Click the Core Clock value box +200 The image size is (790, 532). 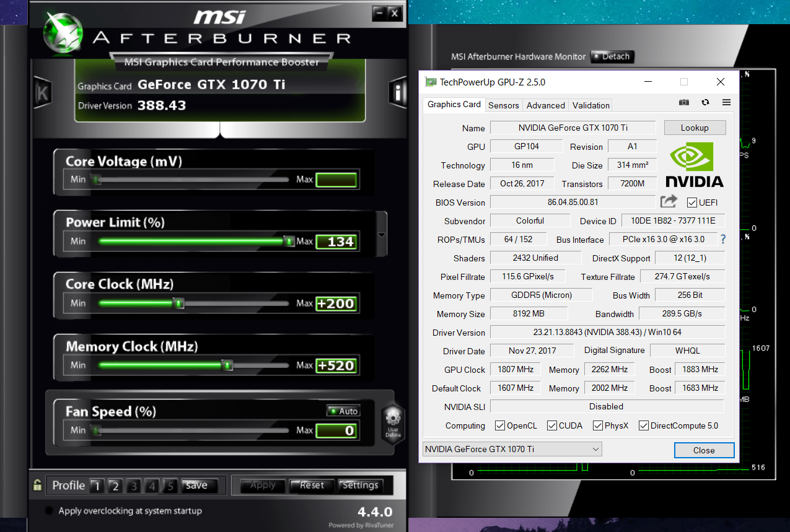(x=336, y=303)
